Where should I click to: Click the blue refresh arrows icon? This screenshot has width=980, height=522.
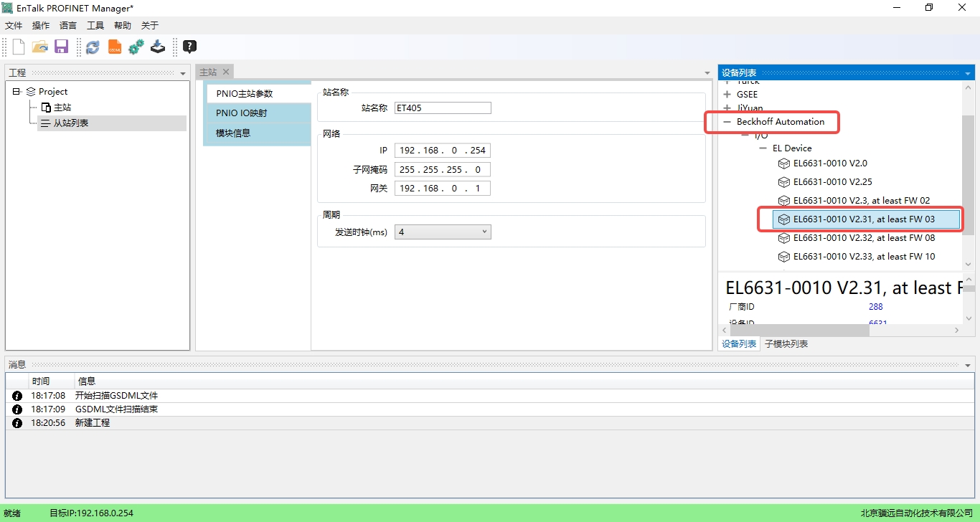point(93,47)
